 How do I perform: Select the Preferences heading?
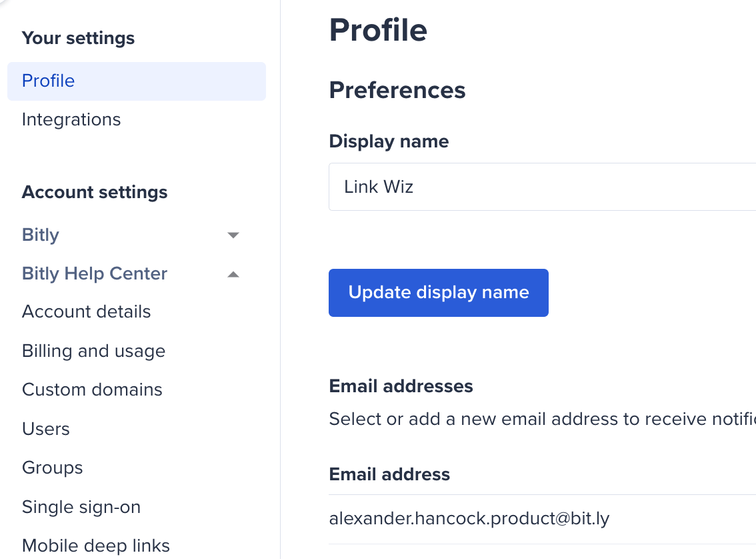coord(397,90)
